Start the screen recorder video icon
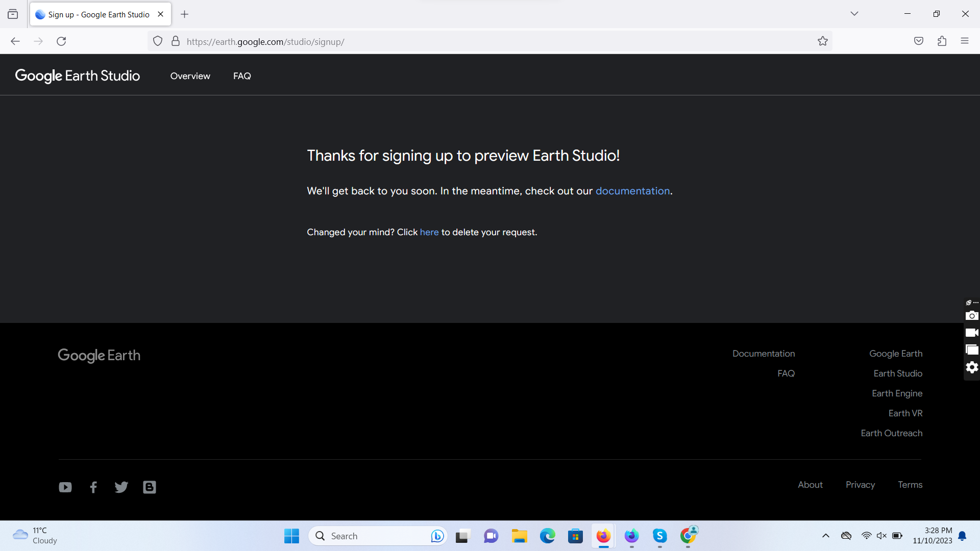The width and height of the screenshot is (980, 551). click(x=972, y=333)
